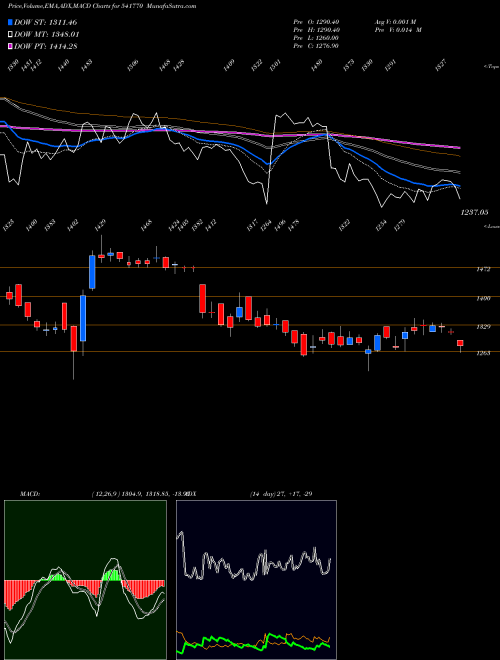Screen dimensions: 500x660
Task: Click the 1472 price level label
Action: [x=483, y=269]
